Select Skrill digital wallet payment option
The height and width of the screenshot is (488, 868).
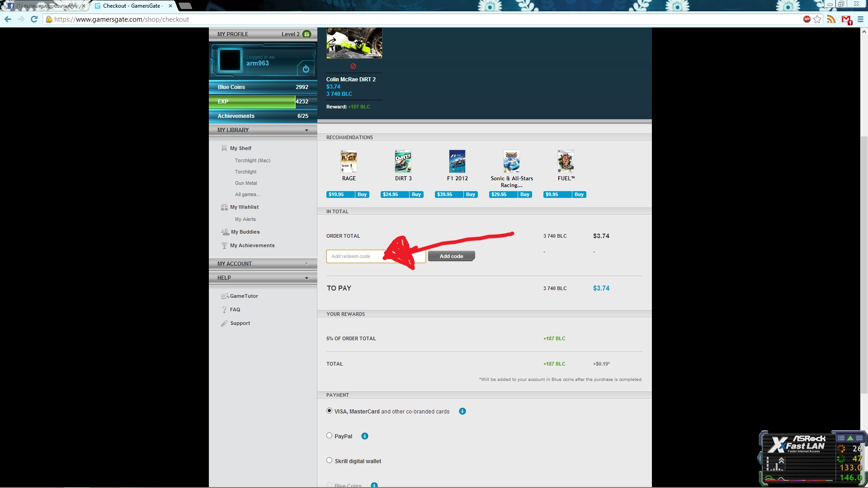click(329, 460)
